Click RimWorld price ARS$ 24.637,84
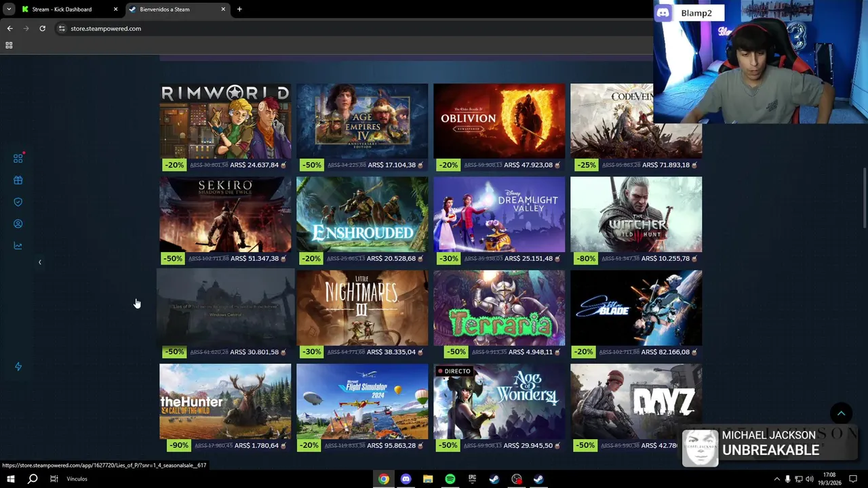The height and width of the screenshot is (488, 868). click(x=254, y=165)
